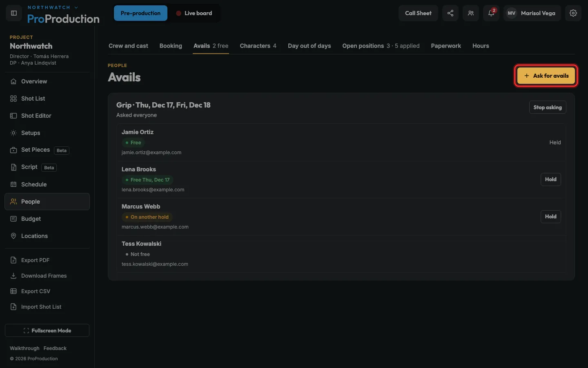View the Hours tab
Screen dimensions: 588x368
point(481,46)
